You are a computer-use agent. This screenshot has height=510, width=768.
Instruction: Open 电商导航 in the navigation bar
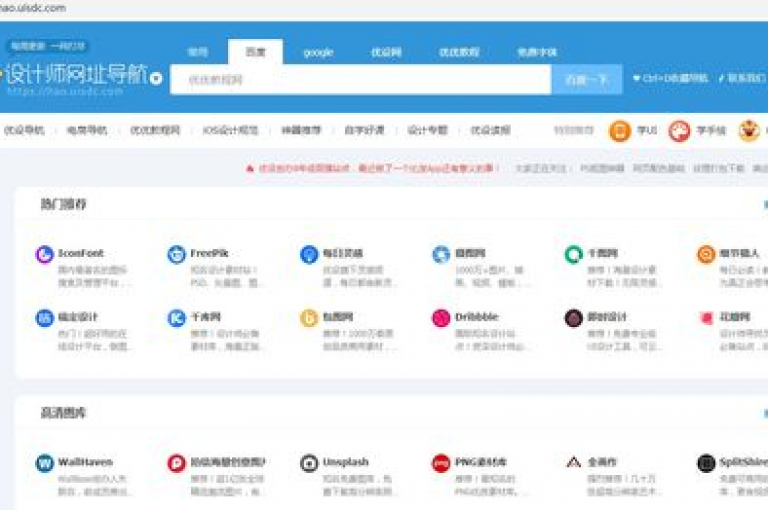tap(87, 130)
